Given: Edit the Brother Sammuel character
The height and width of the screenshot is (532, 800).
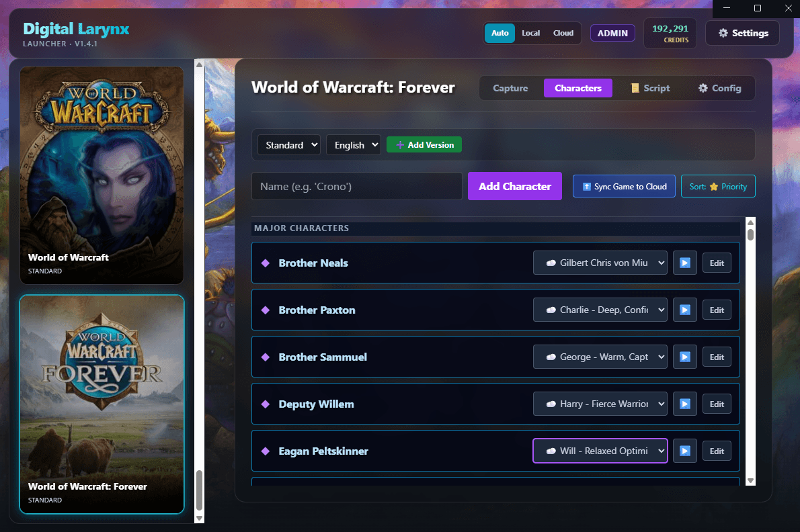Looking at the screenshot, I should click(x=717, y=357).
